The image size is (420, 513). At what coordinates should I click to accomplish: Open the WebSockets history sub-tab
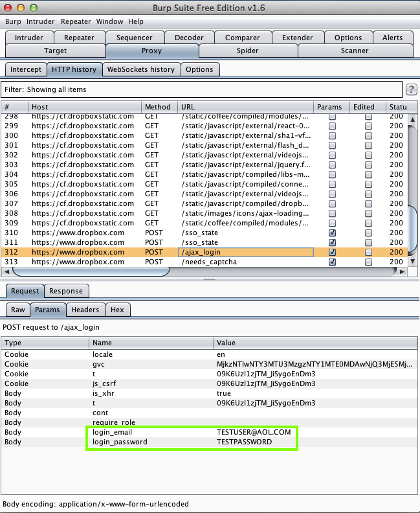pos(141,69)
